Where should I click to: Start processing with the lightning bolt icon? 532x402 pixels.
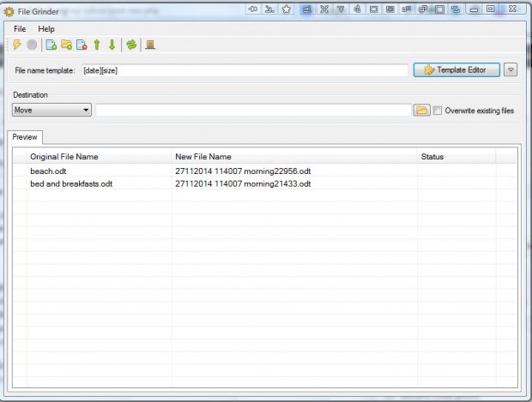click(16, 45)
